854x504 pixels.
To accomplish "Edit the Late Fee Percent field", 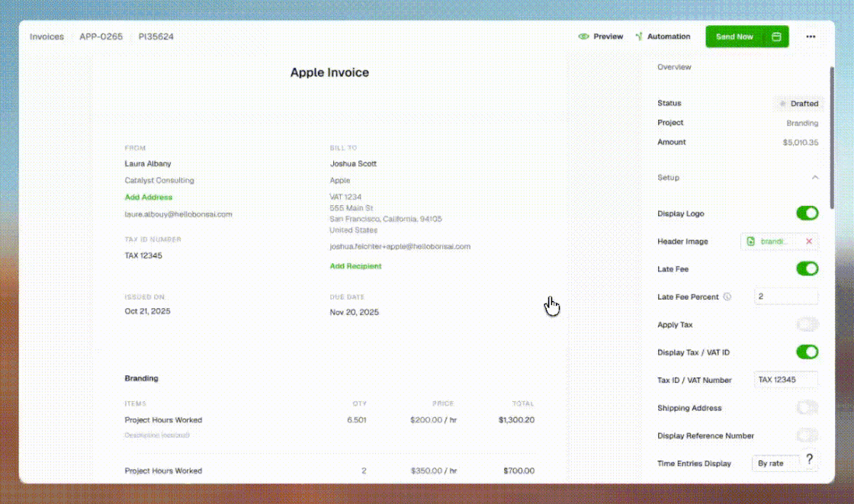I will (785, 297).
